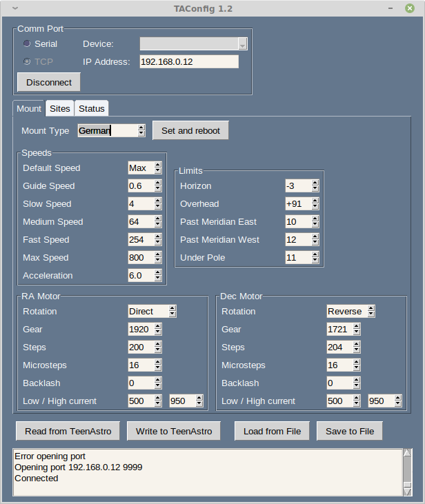The height and width of the screenshot is (504, 425).
Task: Adjust Overhead limit spinner arrows
Action: point(315,204)
